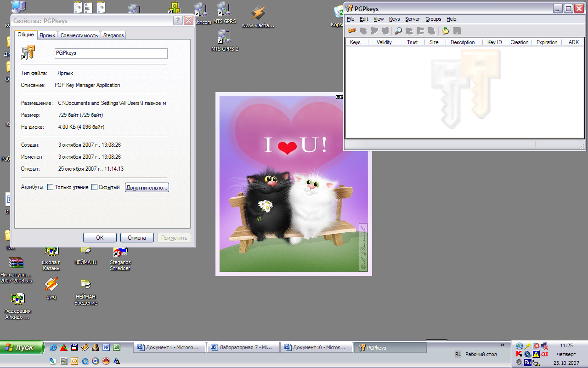Switch to the Steganos tab
Image resolution: width=588 pixels, height=368 pixels.
113,35
